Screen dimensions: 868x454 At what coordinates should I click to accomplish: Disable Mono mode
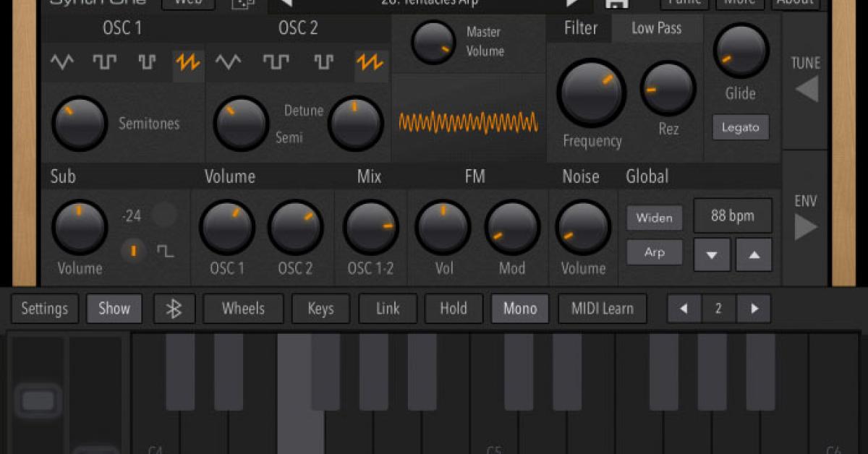click(x=519, y=308)
